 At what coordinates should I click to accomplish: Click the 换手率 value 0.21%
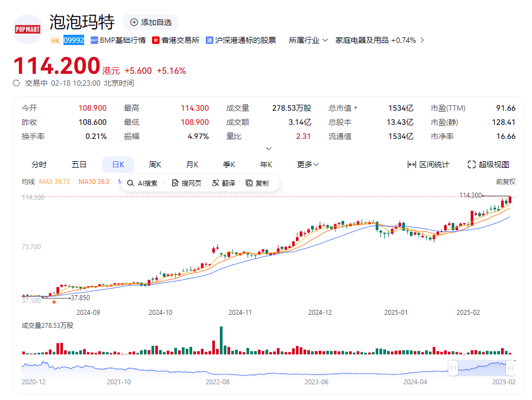click(x=96, y=136)
